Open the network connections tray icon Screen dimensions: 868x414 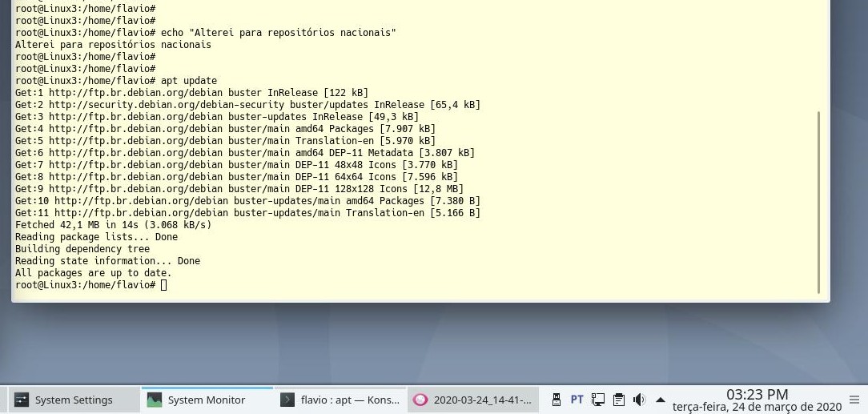(597, 399)
